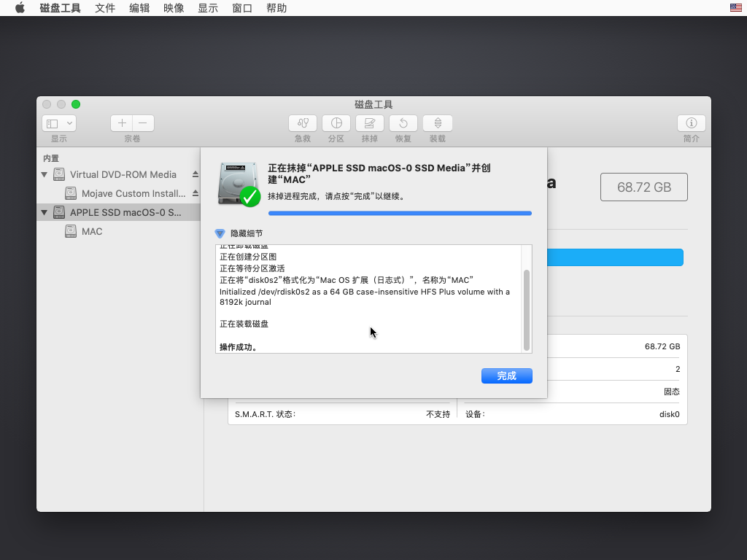Collapse details with the 隐藏细节 triangle

pos(220,234)
